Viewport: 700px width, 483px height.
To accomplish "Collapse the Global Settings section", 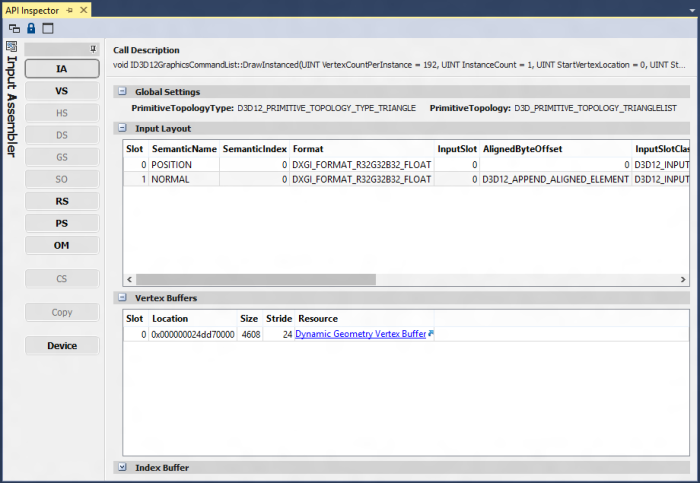I will [122, 92].
